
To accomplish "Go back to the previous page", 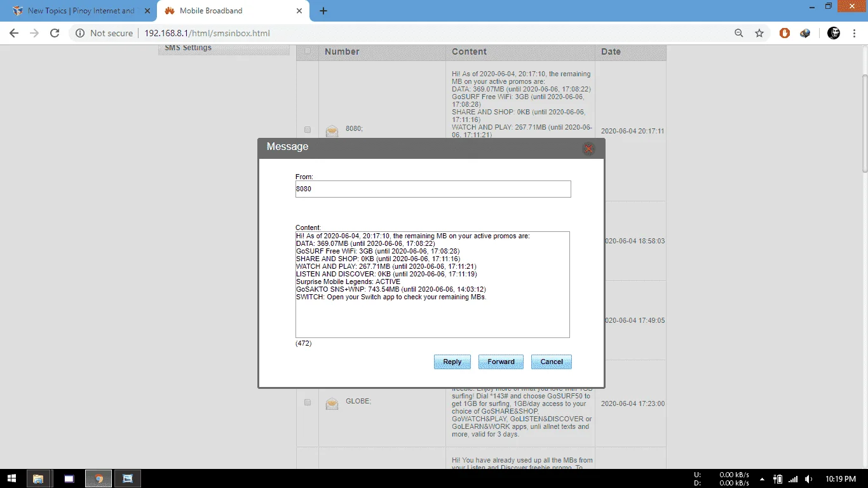I will pos(14,33).
